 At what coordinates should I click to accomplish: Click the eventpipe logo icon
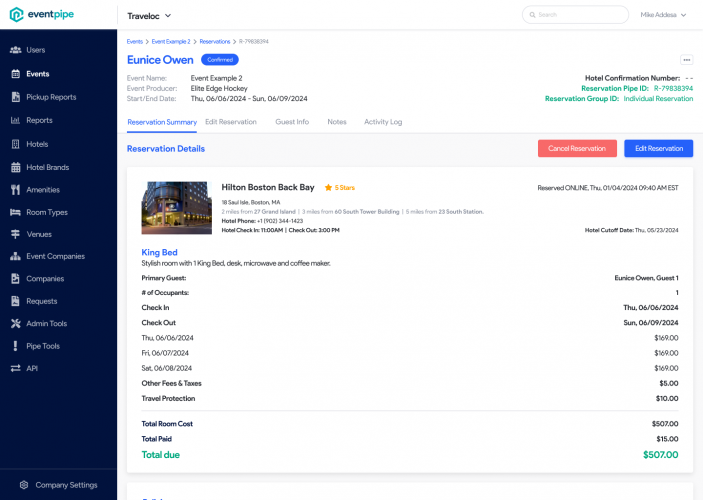(x=16, y=14)
